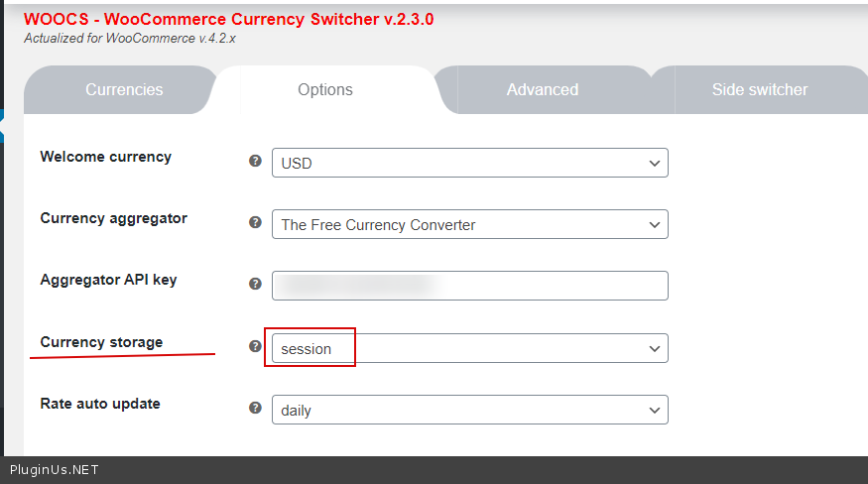868x484 pixels.
Task: Go to the Side switcher tab
Action: pyautogui.click(x=760, y=89)
